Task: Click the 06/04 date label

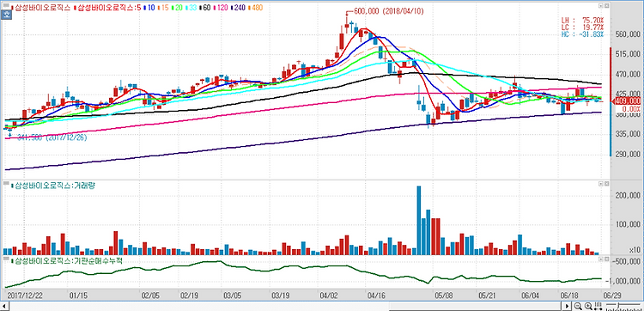Action: (x=530, y=295)
